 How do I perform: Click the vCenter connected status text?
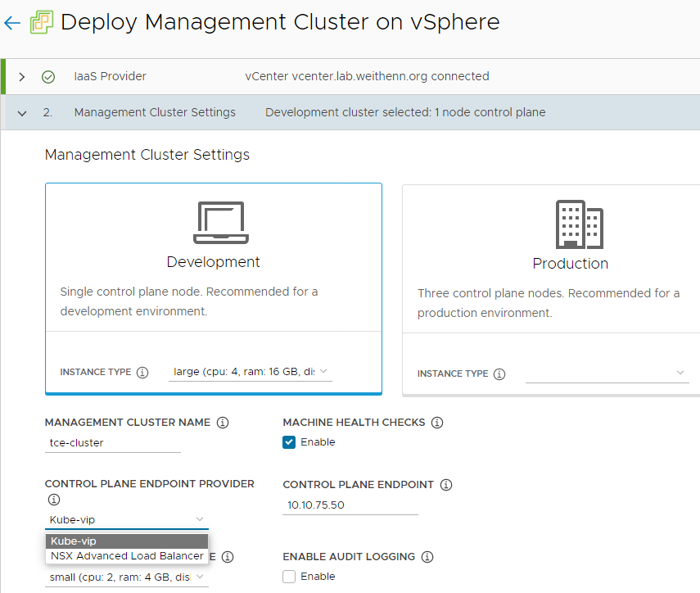367,76
